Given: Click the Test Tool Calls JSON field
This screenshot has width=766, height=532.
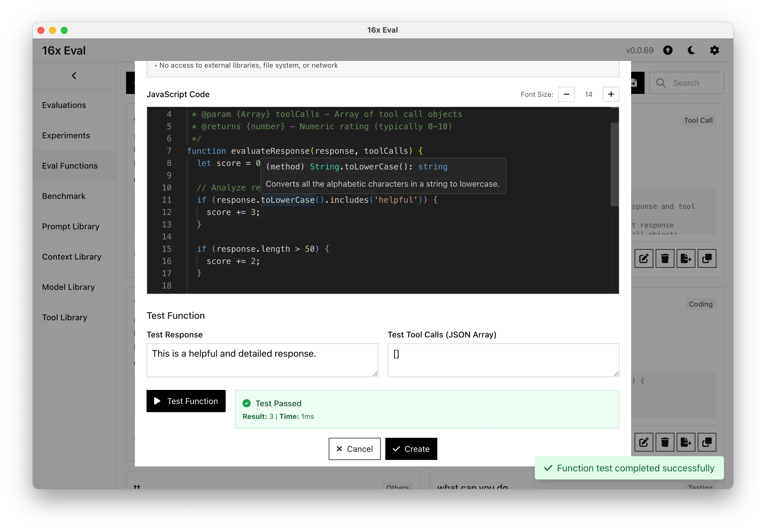Looking at the screenshot, I should point(503,360).
